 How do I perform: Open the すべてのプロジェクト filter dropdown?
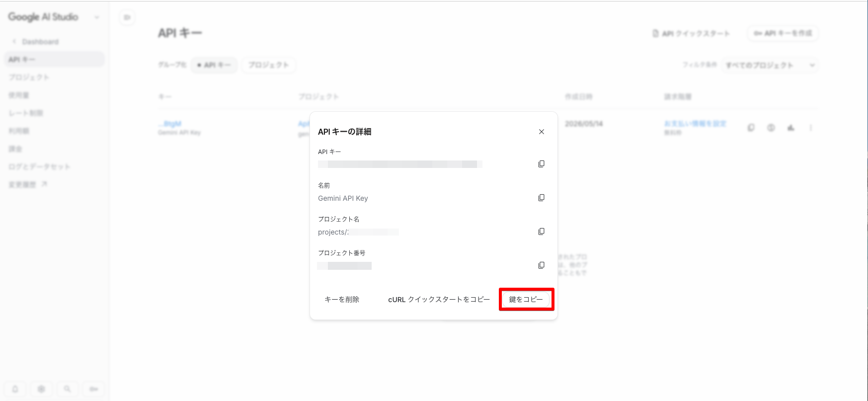(770, 65)
